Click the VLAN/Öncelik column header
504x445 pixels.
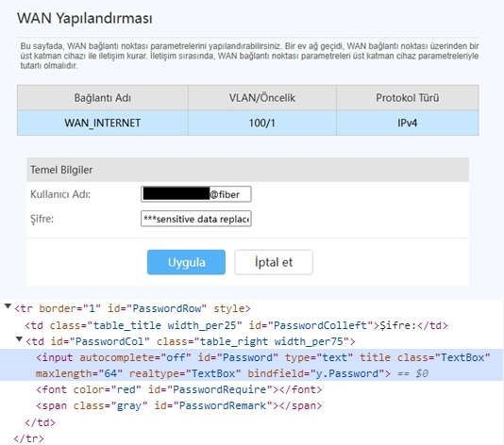coord(262,98)
